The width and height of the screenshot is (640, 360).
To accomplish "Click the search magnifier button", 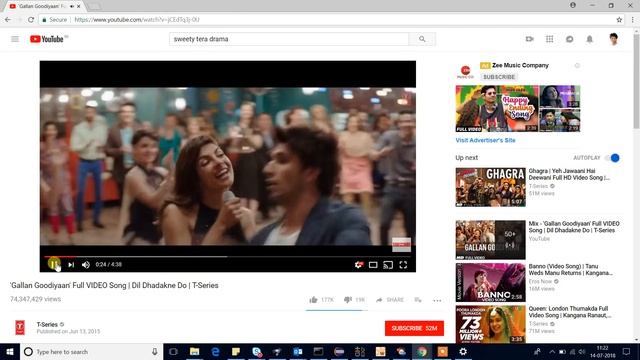I will click(422, 39).
